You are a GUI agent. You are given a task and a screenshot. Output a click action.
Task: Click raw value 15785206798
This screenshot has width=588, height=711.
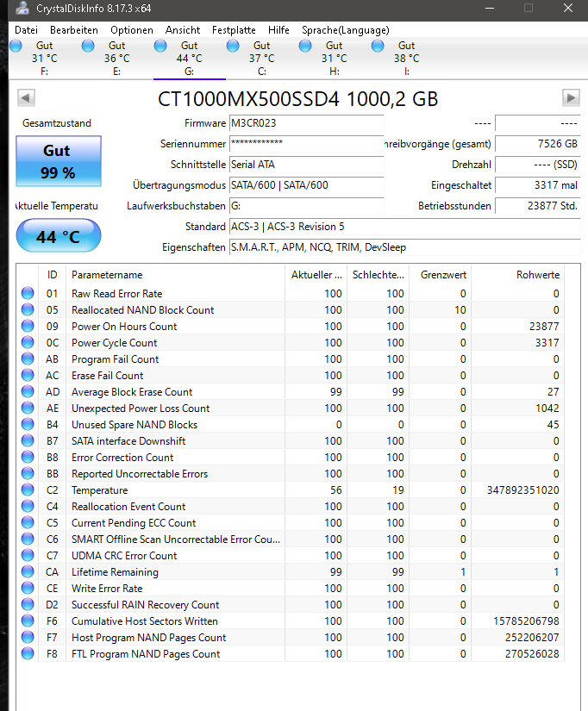click(526, 621)
